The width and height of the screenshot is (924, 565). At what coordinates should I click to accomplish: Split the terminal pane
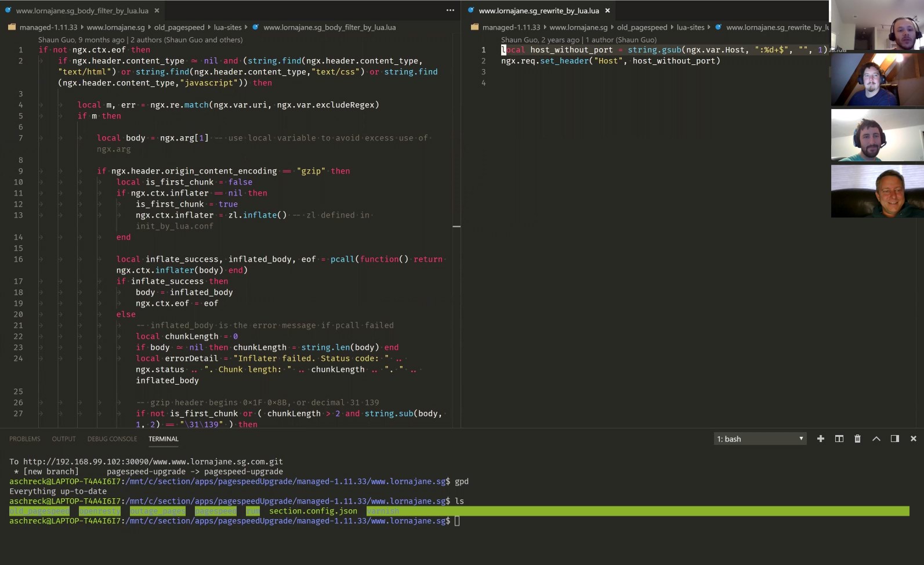[839, 439]
